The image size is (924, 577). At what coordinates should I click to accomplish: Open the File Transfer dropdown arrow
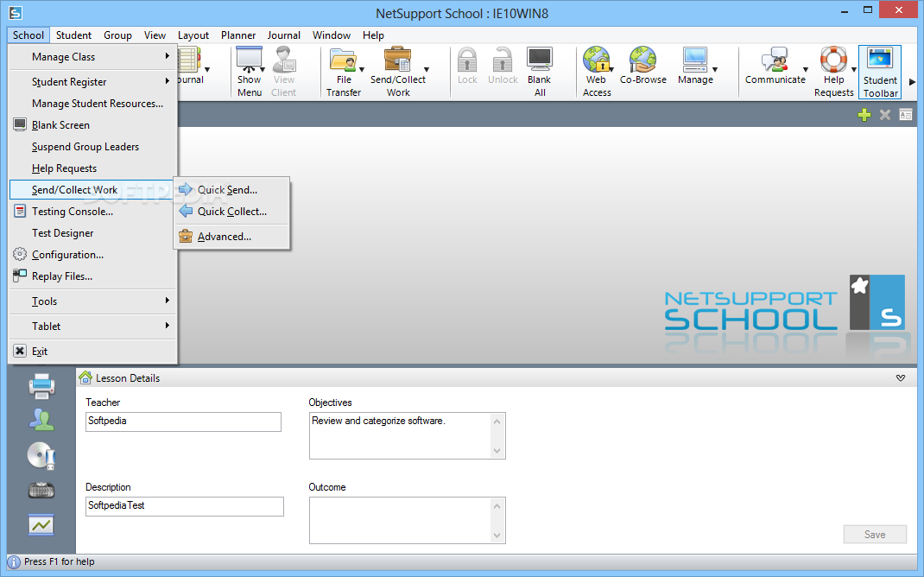[x=362, y=70]
